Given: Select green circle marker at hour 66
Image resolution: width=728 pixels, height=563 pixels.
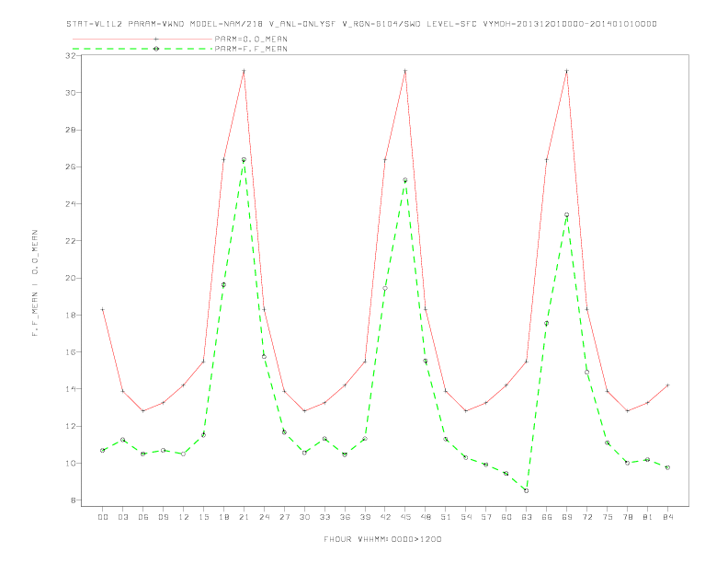Looking at the screenshot, I should coord(547,323).
